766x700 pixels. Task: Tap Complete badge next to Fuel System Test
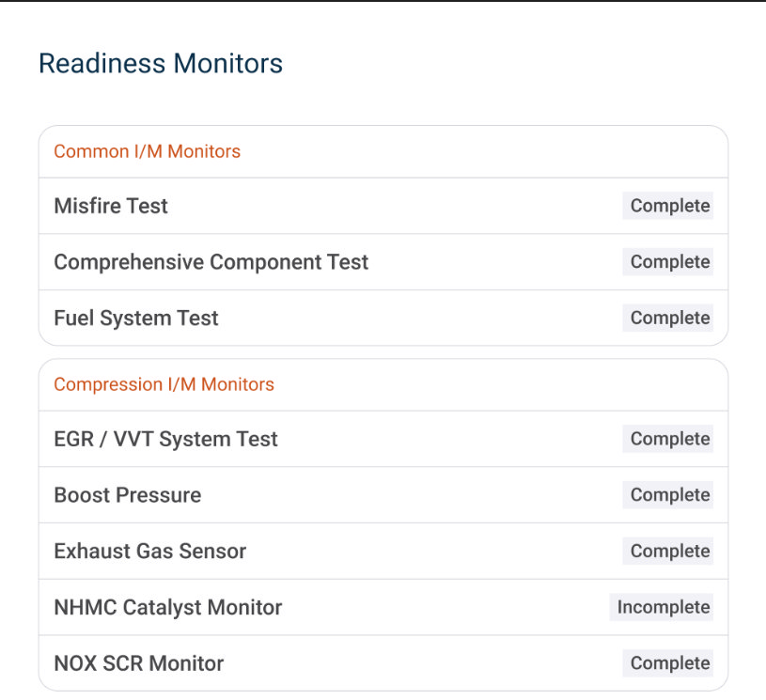667,318
